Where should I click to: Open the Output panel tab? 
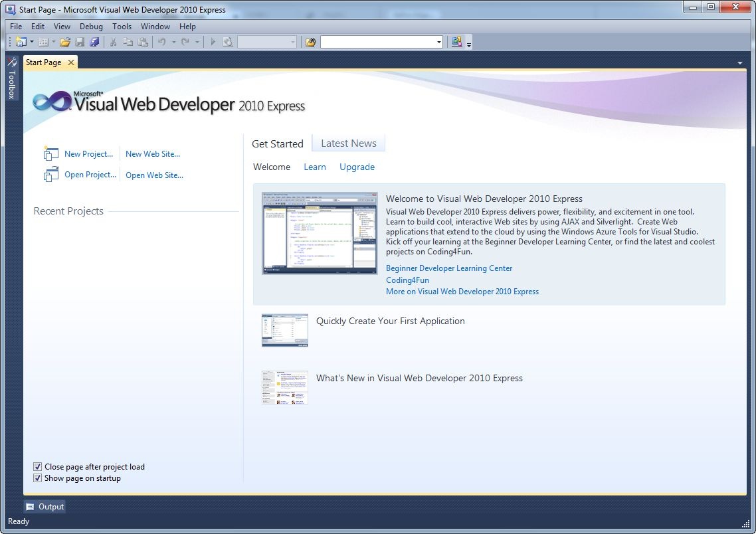click(x=45, y=507)
